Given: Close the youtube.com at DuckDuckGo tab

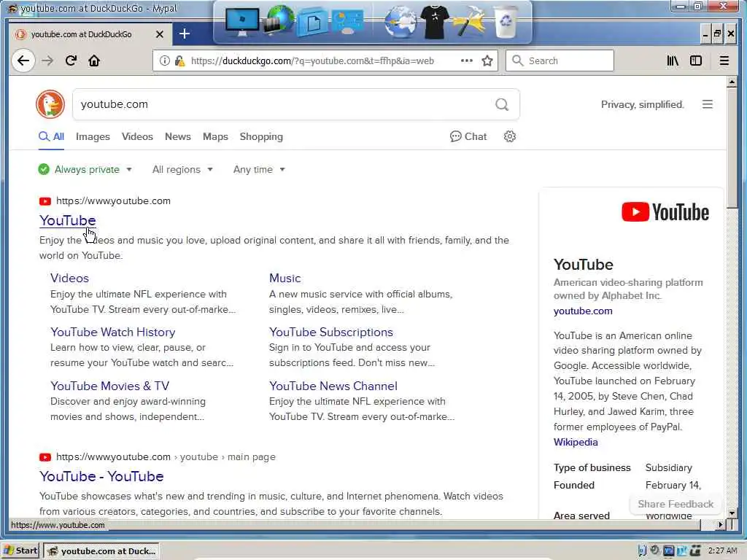Looking at the screenshot, I should tap(160, 34).
